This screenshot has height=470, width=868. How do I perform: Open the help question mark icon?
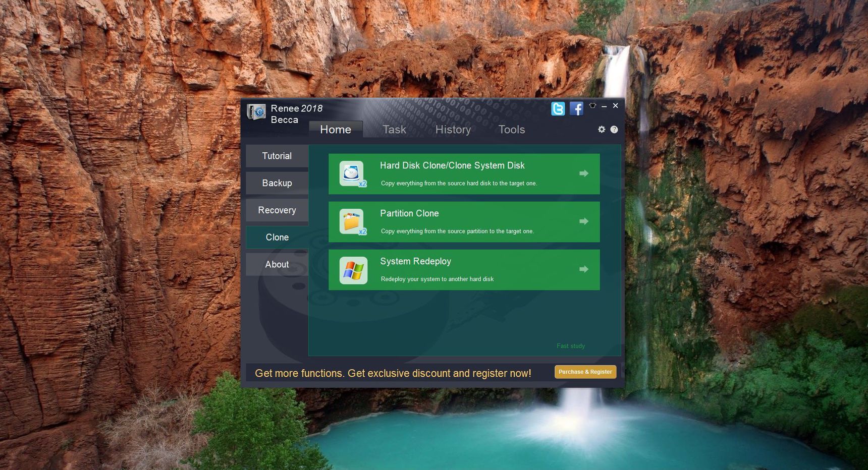pos(614,130)
